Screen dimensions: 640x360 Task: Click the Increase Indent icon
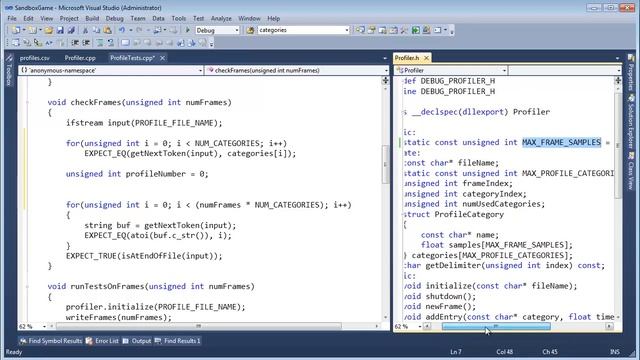click(86, 43)
